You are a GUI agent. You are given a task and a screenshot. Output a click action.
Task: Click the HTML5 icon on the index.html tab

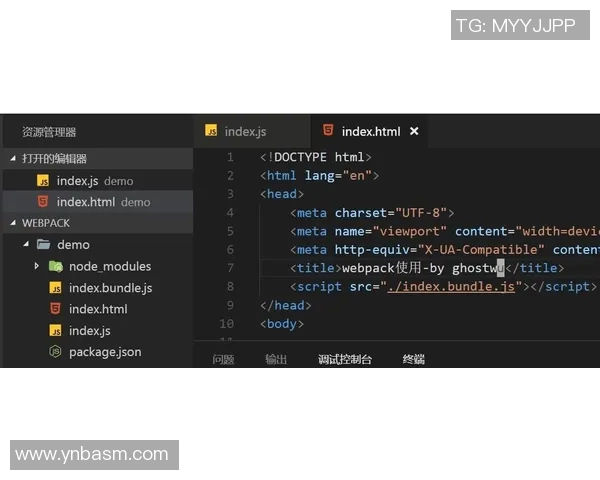point(327,131)
